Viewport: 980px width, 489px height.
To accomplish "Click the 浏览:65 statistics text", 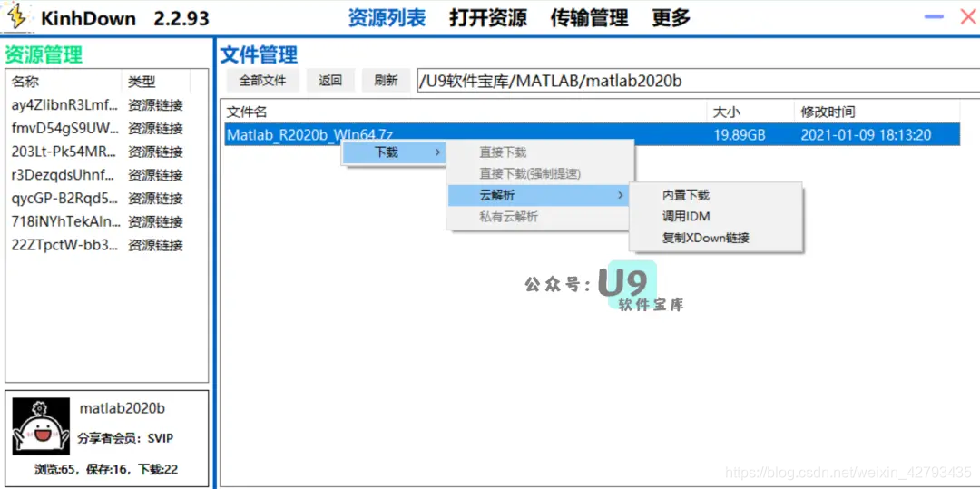I will point(55,470).
